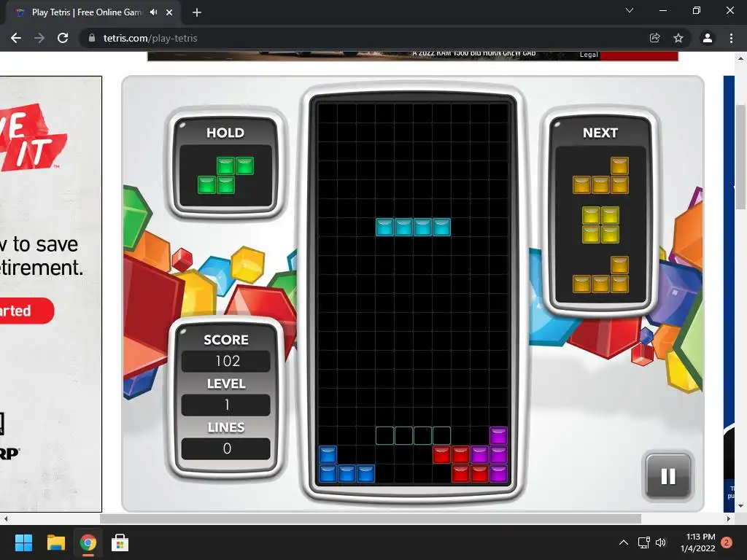The width and height of the screenshot is (747, 560).
Task: Bookmark this page with star icon
Action: click(678, 38)
